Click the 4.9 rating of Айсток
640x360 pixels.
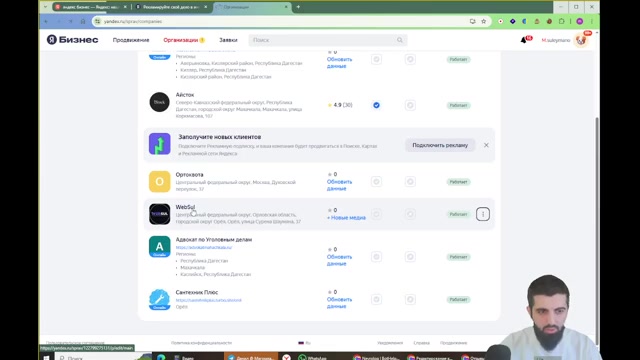[340, 105]
